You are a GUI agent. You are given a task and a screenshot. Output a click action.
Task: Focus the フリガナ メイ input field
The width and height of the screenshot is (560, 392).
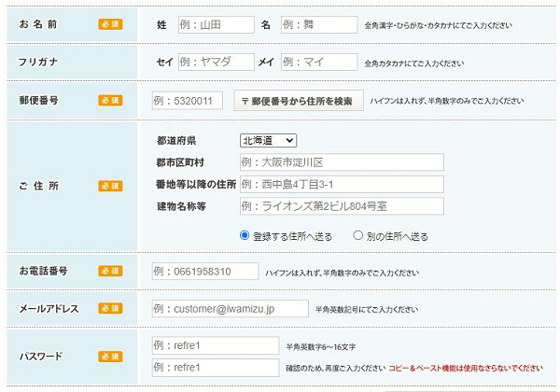coord(317,63)
